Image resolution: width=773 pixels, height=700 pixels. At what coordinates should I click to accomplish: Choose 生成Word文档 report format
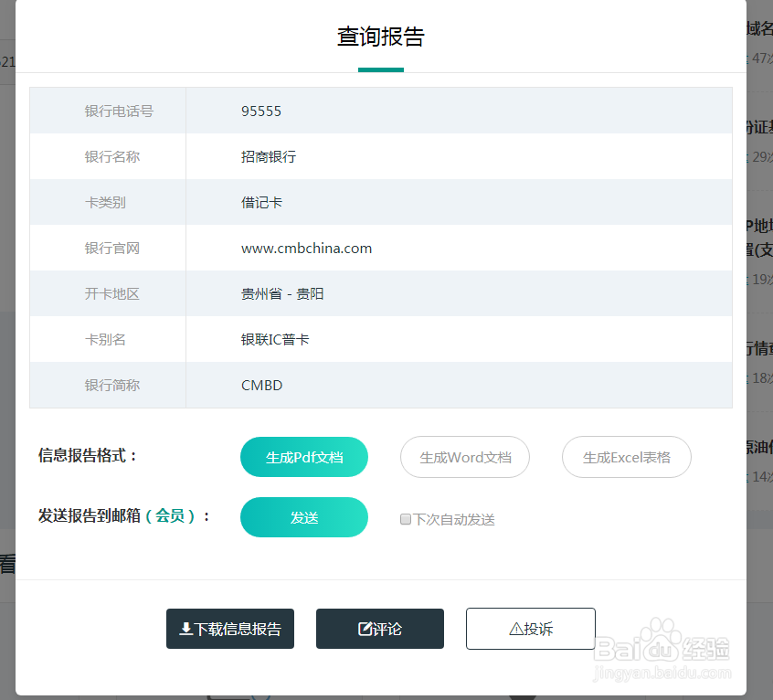[465, 457]
